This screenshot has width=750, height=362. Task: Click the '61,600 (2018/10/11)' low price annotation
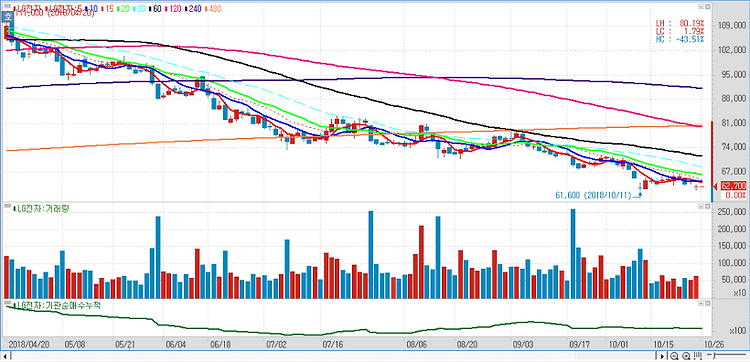point(594,195)
